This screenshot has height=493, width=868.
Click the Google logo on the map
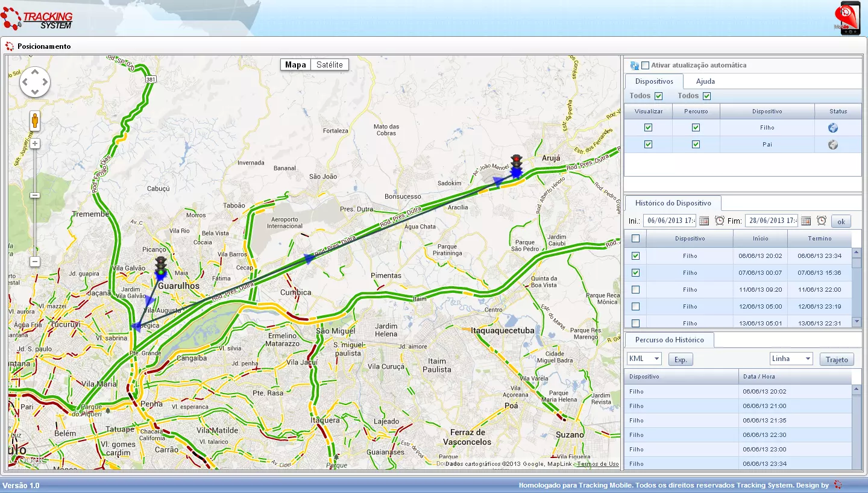point(29,460)
